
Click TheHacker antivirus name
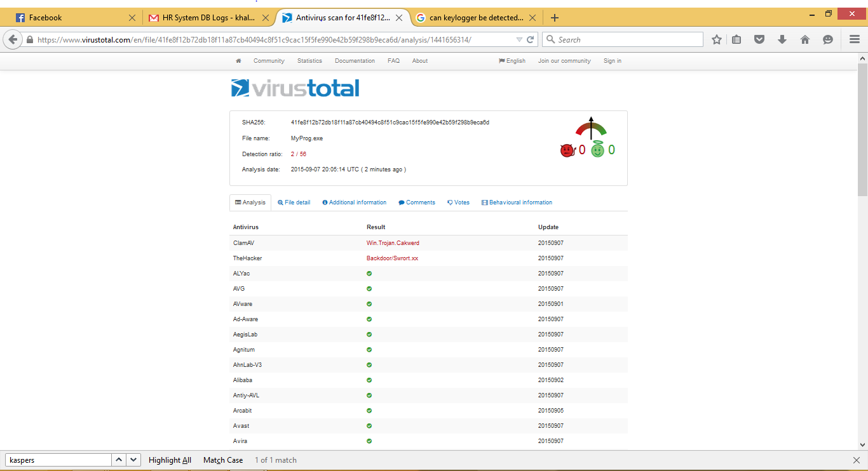pyautogui.click(x=247, y=258)
